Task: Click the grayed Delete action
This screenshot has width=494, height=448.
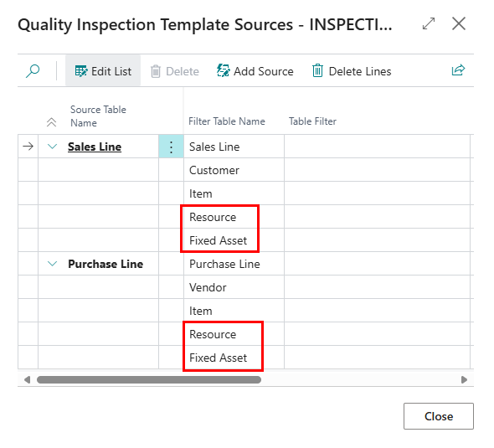Action: tap(174, 71)
